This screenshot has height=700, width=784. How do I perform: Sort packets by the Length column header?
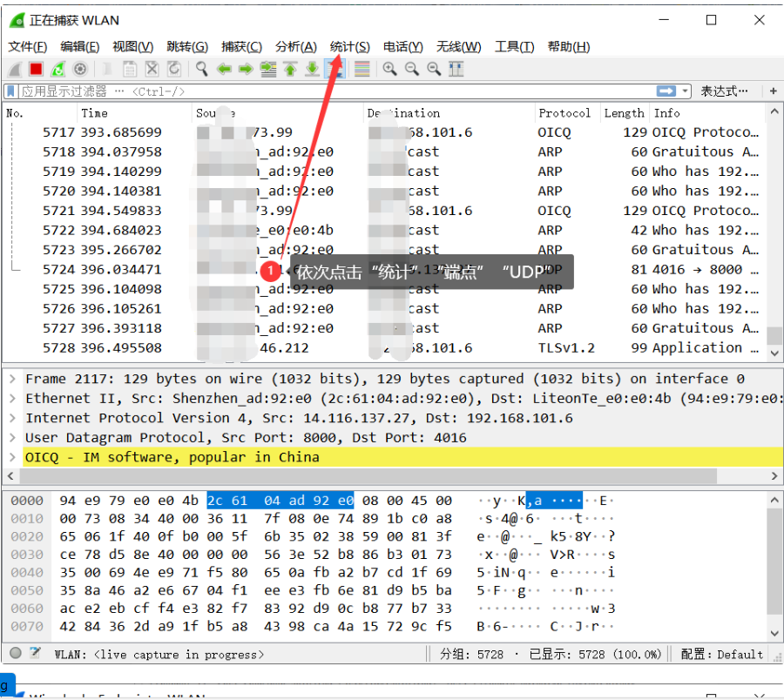[x=624, y=113]
